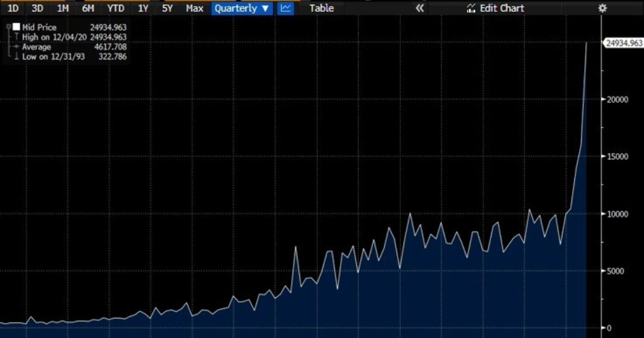644x338 pixels.
Task: Switch chart to 1Y range
Action: click(143, 8)
